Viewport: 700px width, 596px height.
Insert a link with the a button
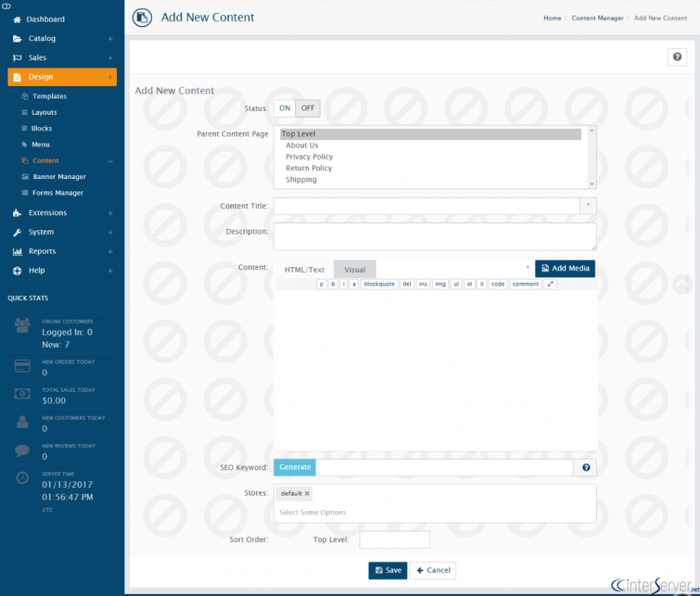coord(354,284)
